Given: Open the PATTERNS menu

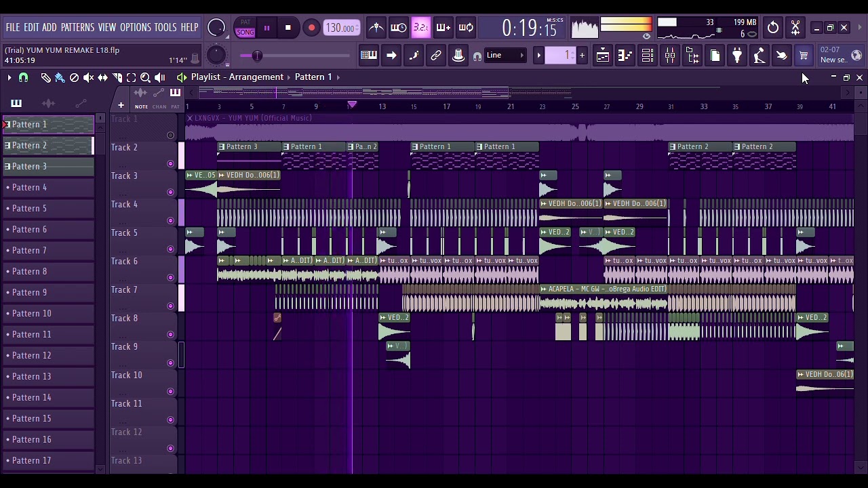Looking at the screenshot, I should click(77, 28).
